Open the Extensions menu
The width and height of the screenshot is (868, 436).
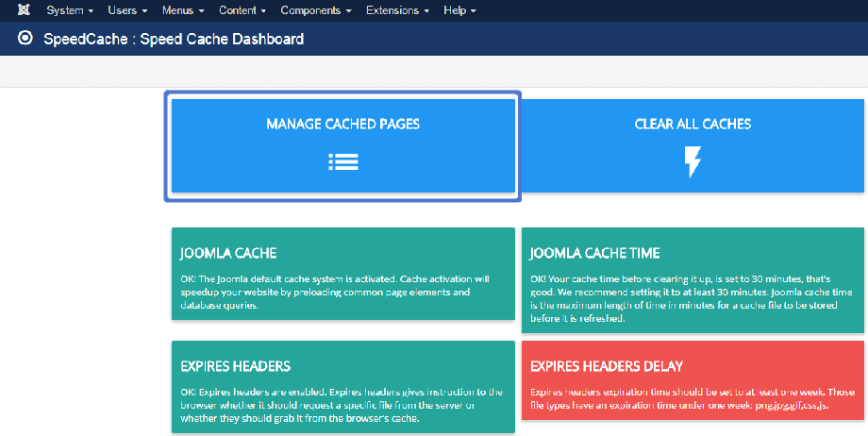coord(397,10)
